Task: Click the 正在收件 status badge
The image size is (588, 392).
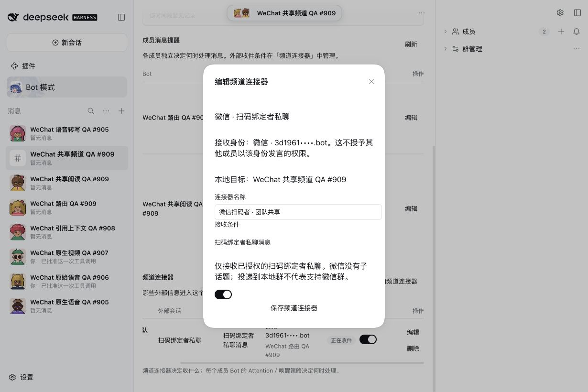Action: (341, 340)
